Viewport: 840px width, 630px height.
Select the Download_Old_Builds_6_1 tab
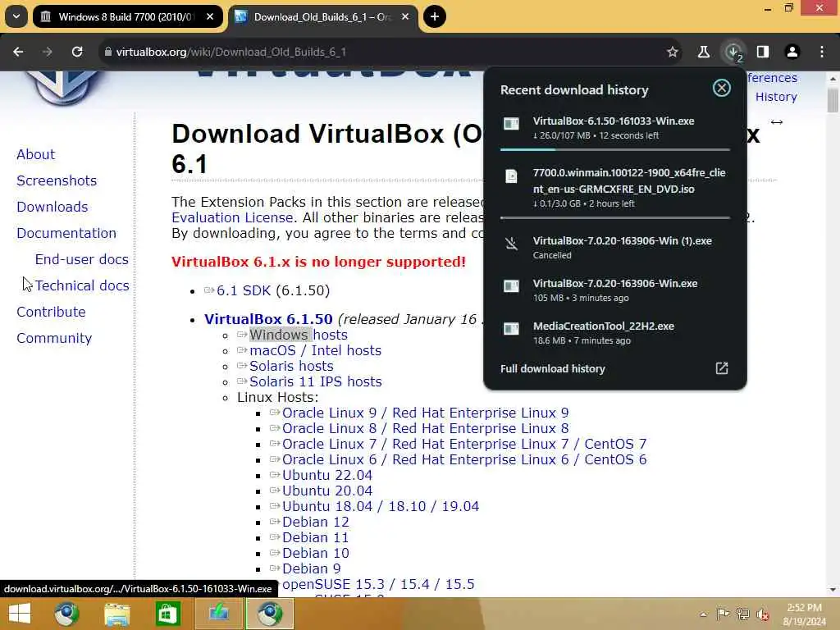click(x=322, y=16)
